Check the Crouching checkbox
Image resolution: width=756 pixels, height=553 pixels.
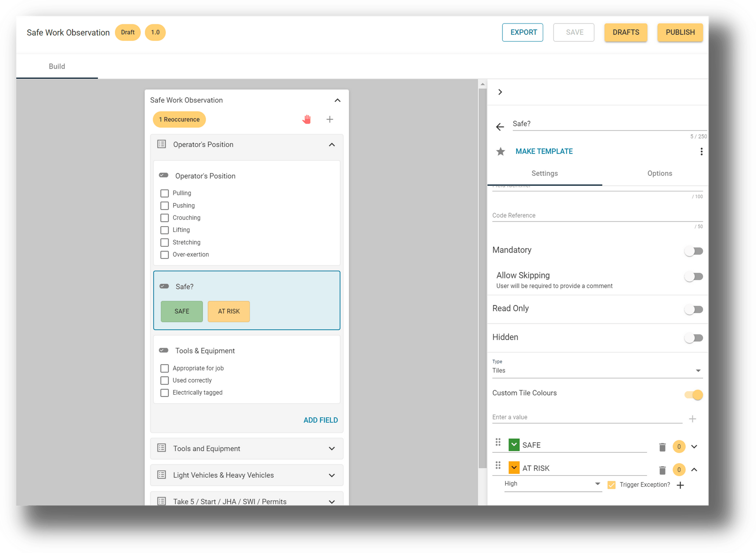[x=164, y=218]
